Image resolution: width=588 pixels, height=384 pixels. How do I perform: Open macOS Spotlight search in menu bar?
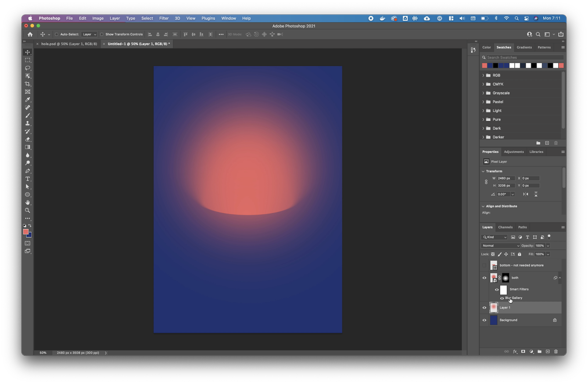pyautogui.click(x=517, y=18)
